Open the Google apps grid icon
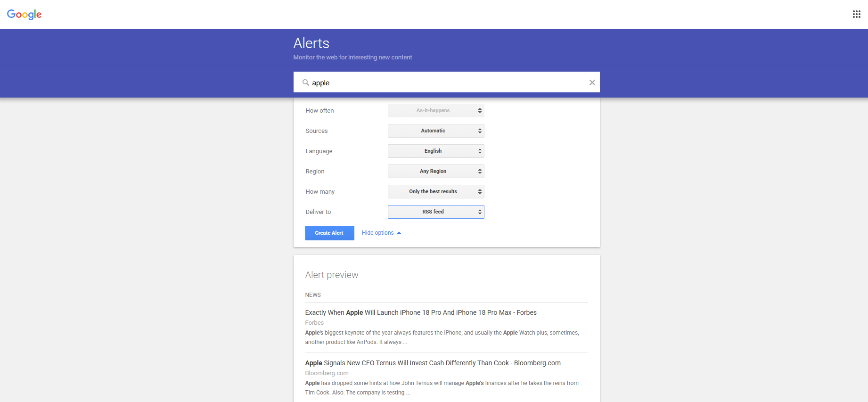This screenshot has height=402, width=868. (857, 14)
